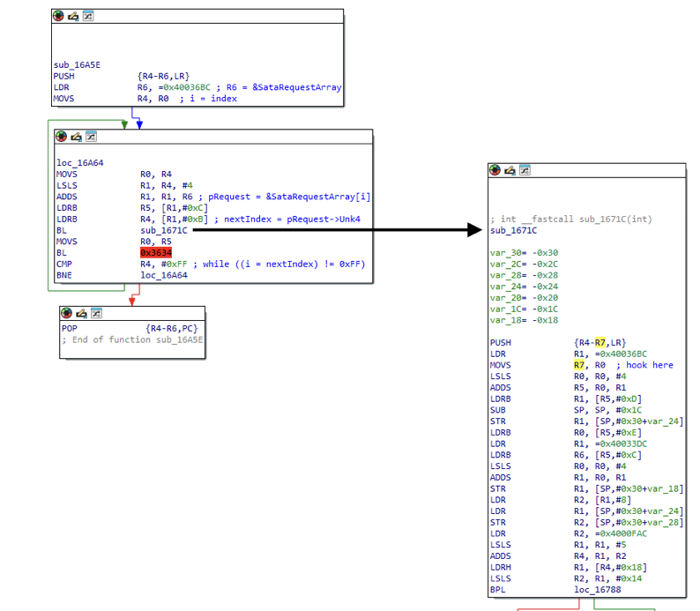Click the LDRB R5, [R1,#0xC] instruction
Viewport: 700px width, 611px height.
click(132, 208)
